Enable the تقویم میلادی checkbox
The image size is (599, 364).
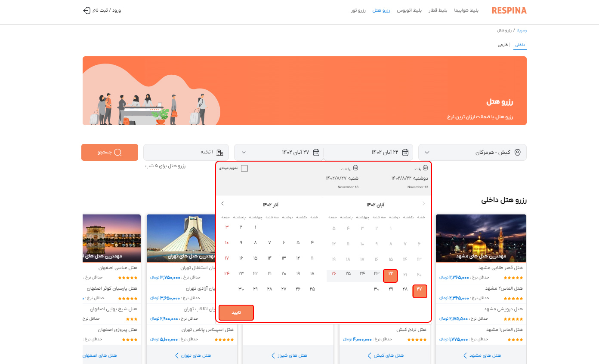(244, 168)
